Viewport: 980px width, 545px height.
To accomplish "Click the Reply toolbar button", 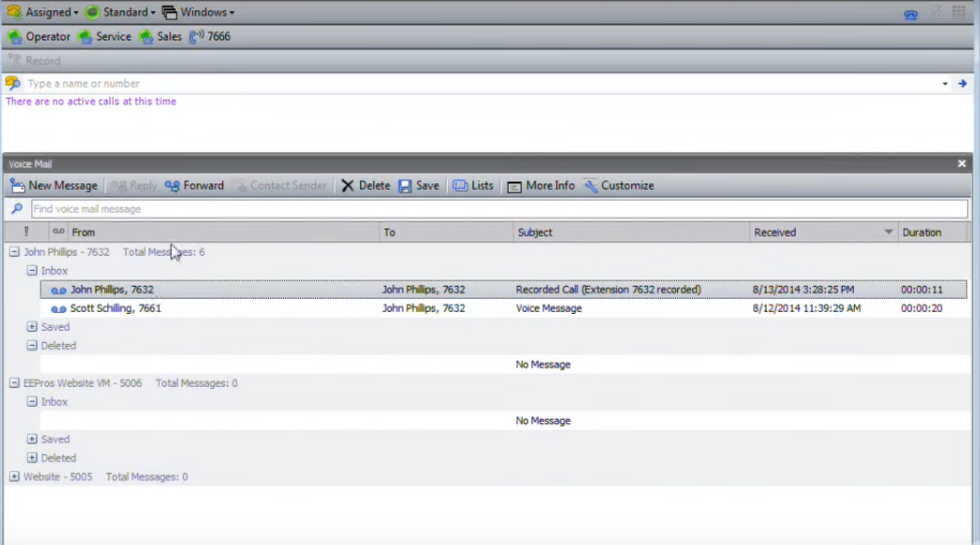I will [134, 185].
